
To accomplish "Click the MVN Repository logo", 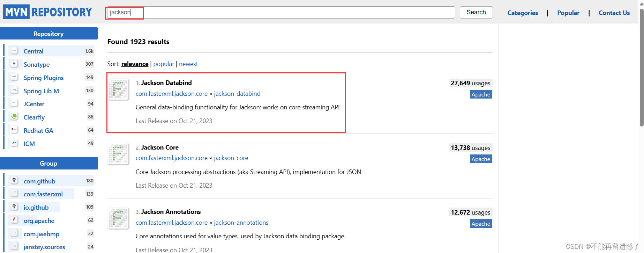I will point(48,12).
